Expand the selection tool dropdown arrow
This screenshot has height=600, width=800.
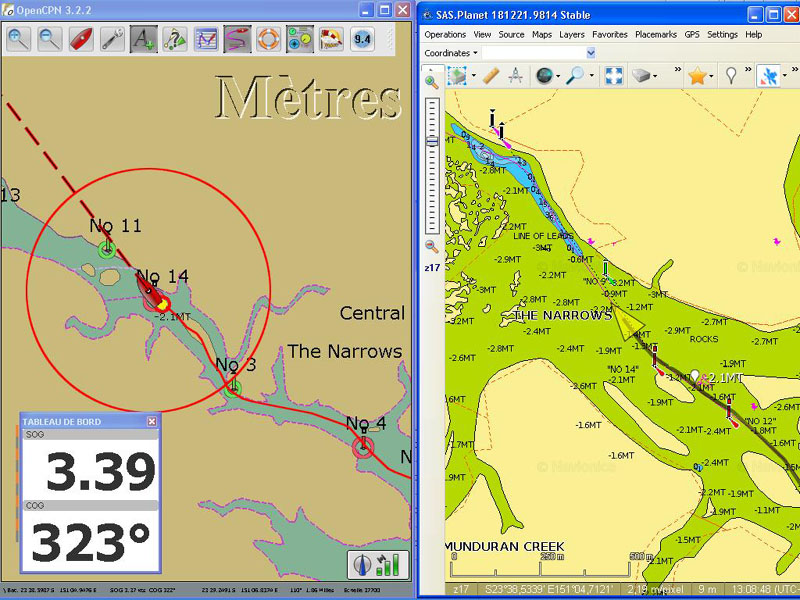473,77
